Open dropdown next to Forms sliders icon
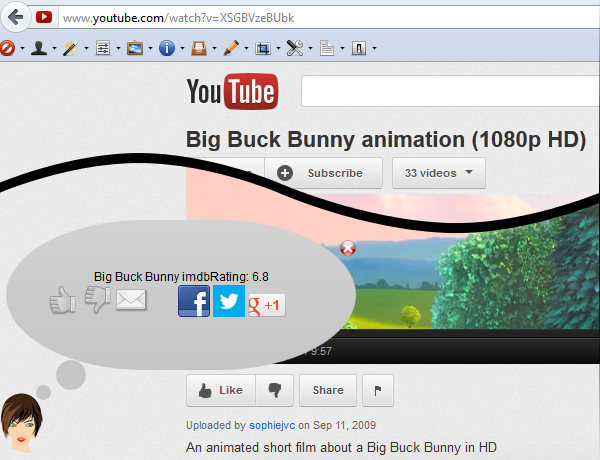 [118, 48]
